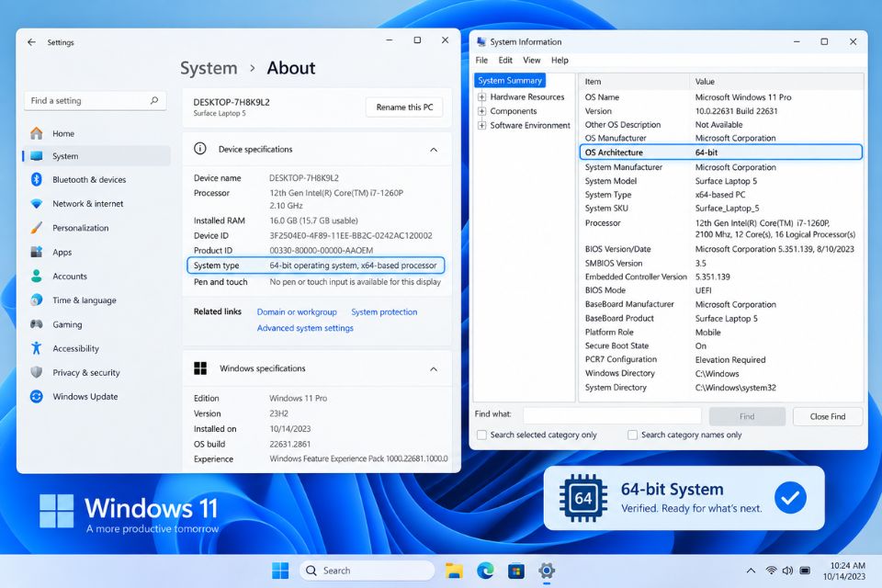
Task: Open Edit menu in System Information
Action: click(x=505, y=61)
